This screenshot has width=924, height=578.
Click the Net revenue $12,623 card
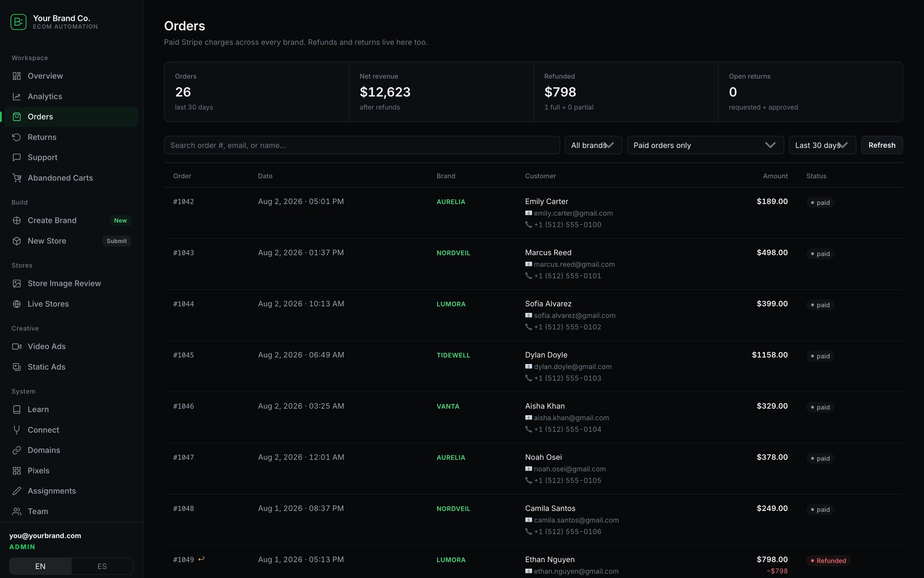[x=441, y=92]
